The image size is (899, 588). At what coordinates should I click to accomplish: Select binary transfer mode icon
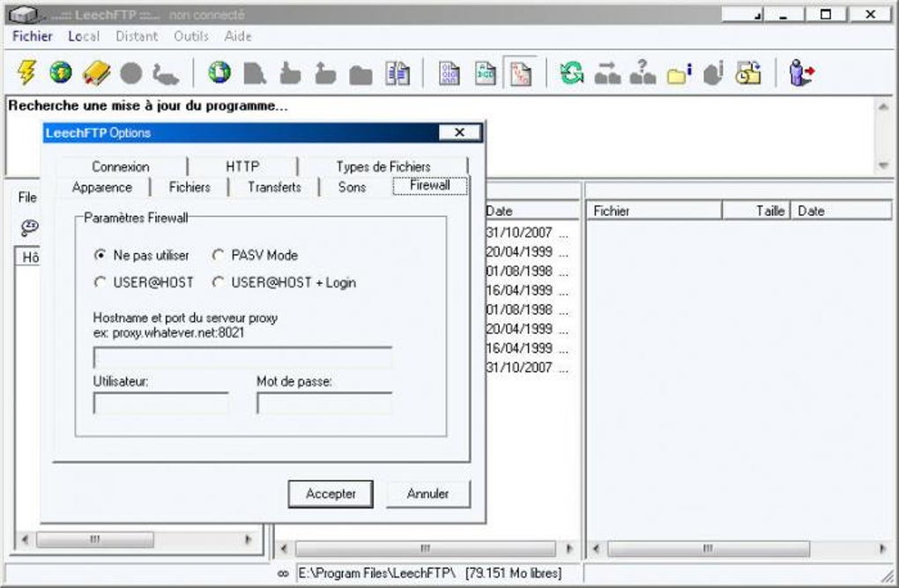[449, 73]
